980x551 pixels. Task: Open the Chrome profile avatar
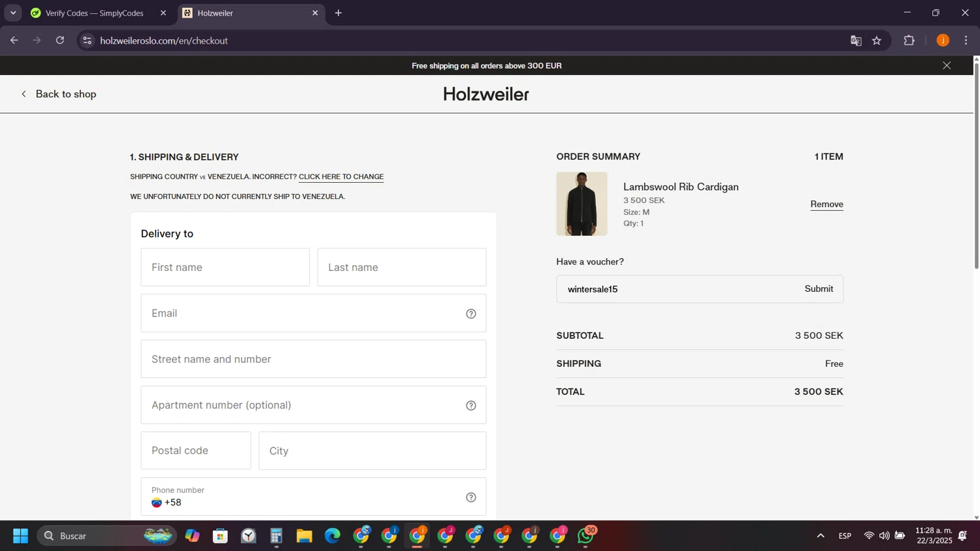pyautogui.click(x=943, y=40)
